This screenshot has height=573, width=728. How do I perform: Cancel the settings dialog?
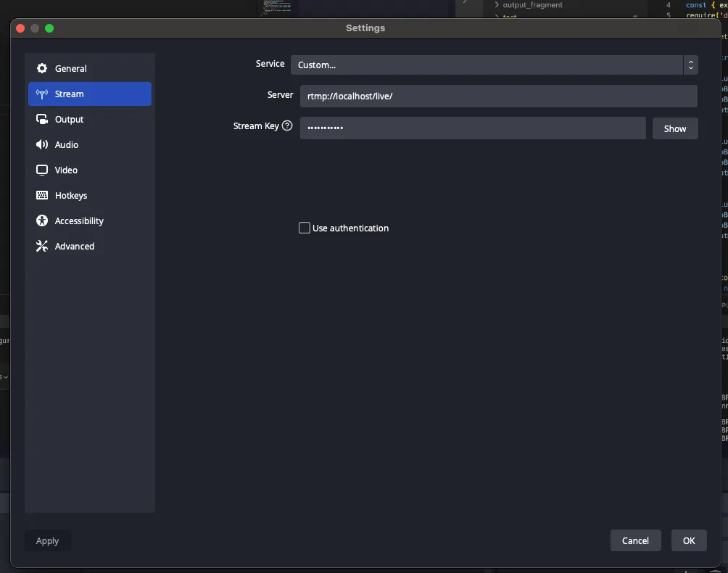click(635, 540)
